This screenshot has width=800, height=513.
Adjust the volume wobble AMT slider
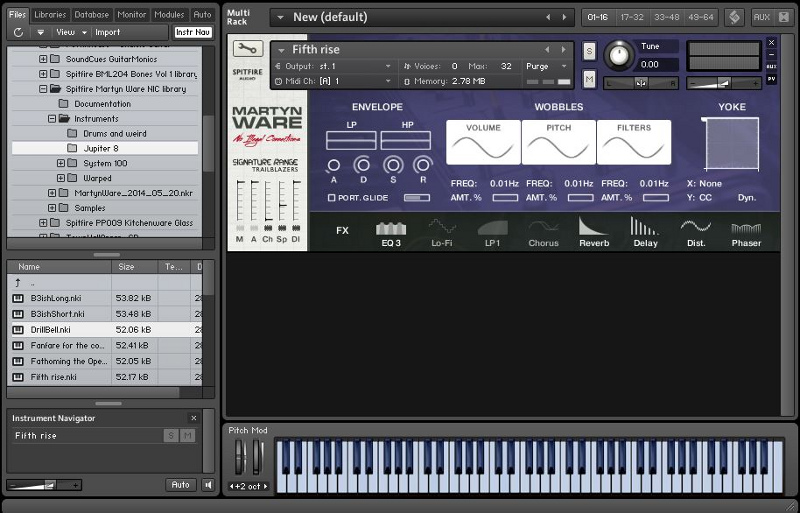[505, 198]
